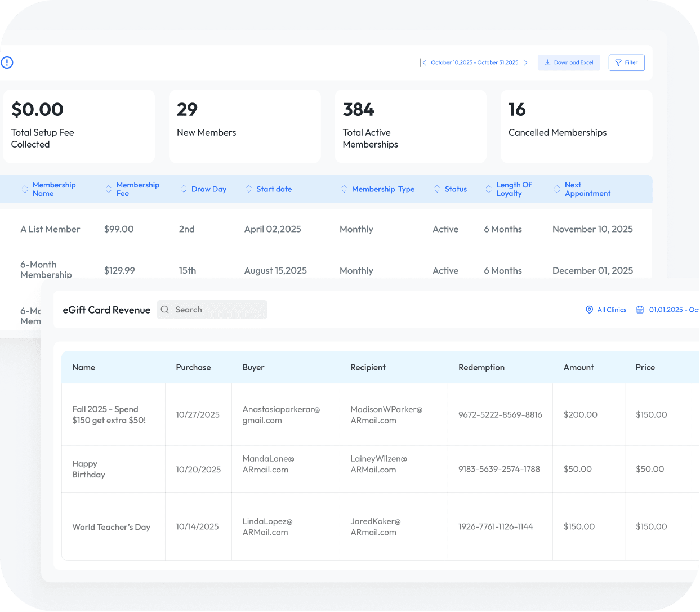Viewport: 700px width, 612px height.
Task: Sort by Draw Day column icon
Action: 184,189
